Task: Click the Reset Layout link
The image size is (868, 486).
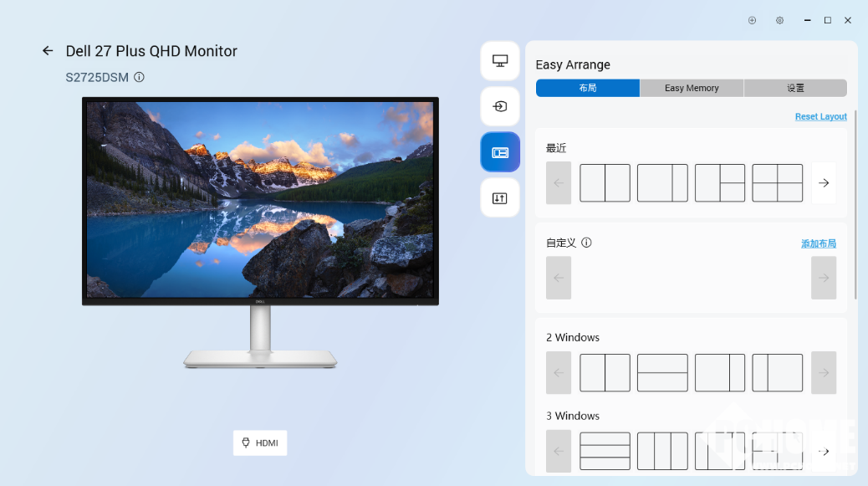Action: coord(821,116)
